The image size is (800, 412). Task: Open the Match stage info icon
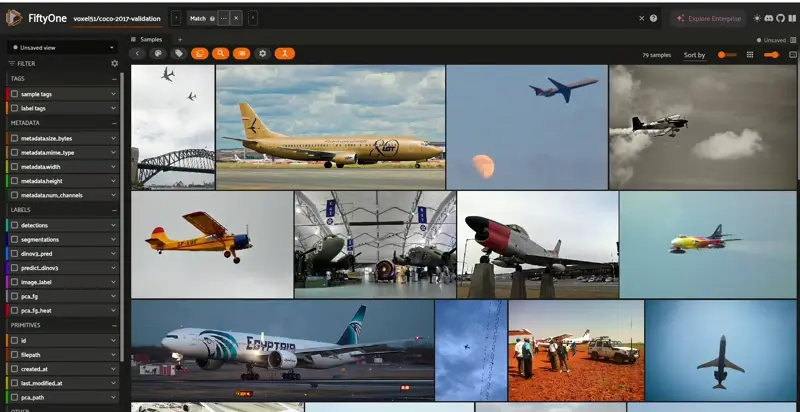212,19
